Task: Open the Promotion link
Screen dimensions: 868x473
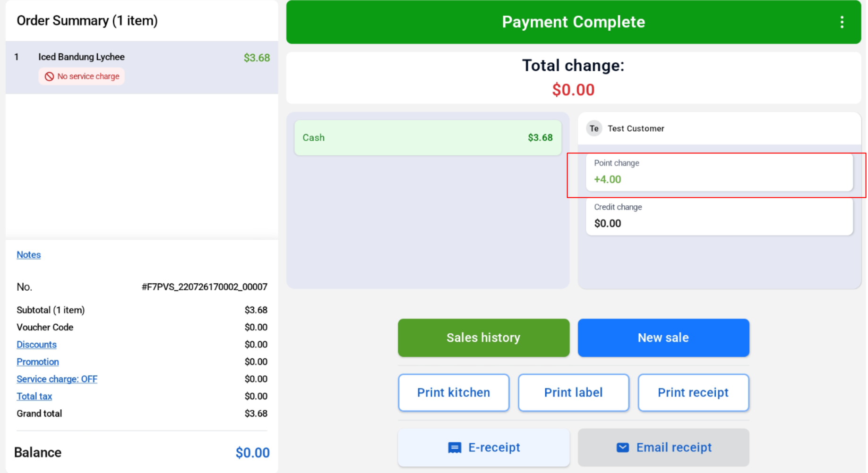Action: (x=38, y=362)
